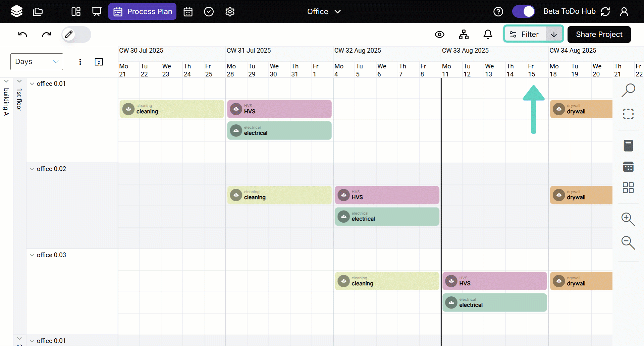Click the Filter button

pos(525,34)
